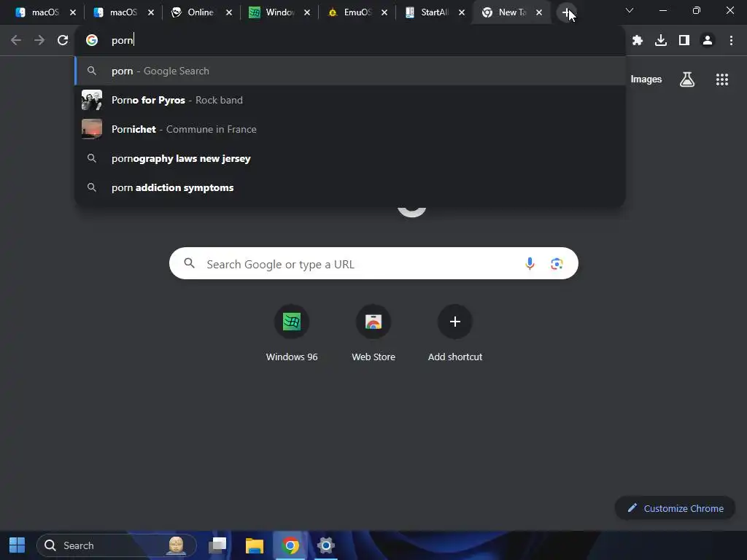The image size is (747, 560).
Task: Select the first Google Search suggestion
Action: click(x=350, y=71)
